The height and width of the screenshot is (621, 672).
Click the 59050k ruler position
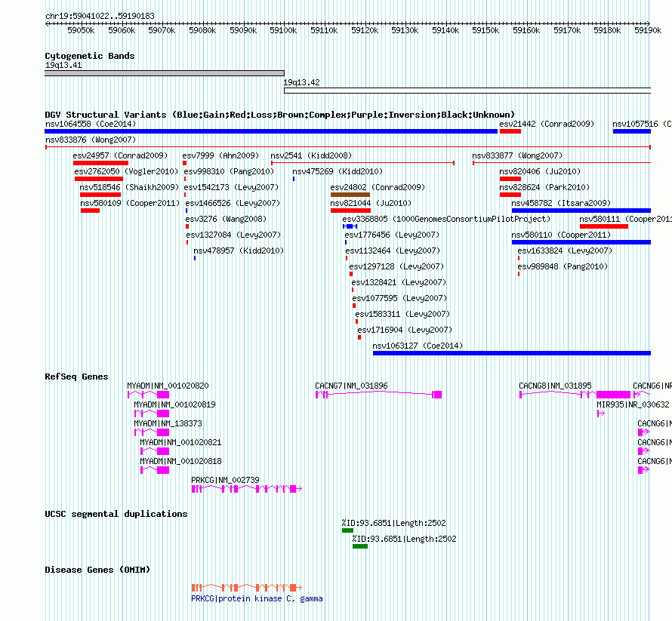coord(81,30)
